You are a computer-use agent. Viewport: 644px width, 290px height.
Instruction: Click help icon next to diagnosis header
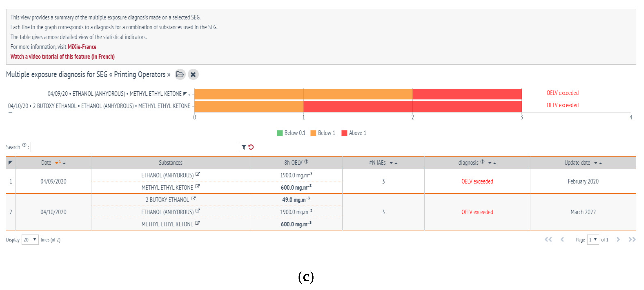click(482, 162)
